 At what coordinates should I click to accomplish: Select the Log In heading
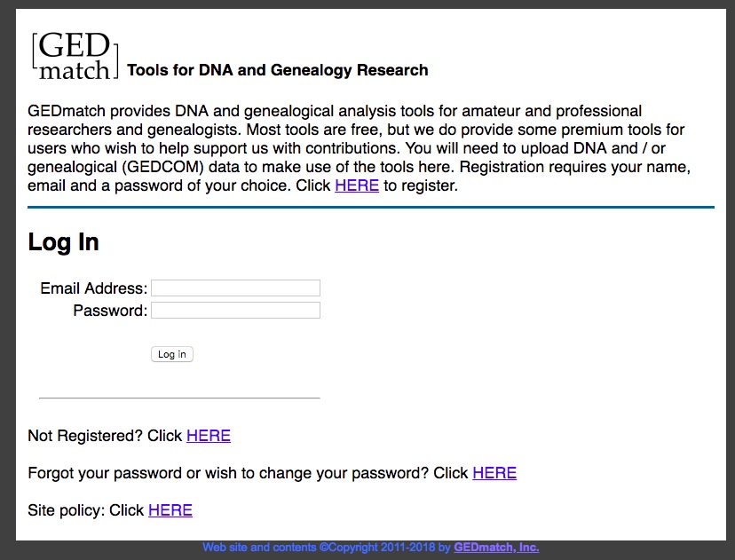click(63, 242)
